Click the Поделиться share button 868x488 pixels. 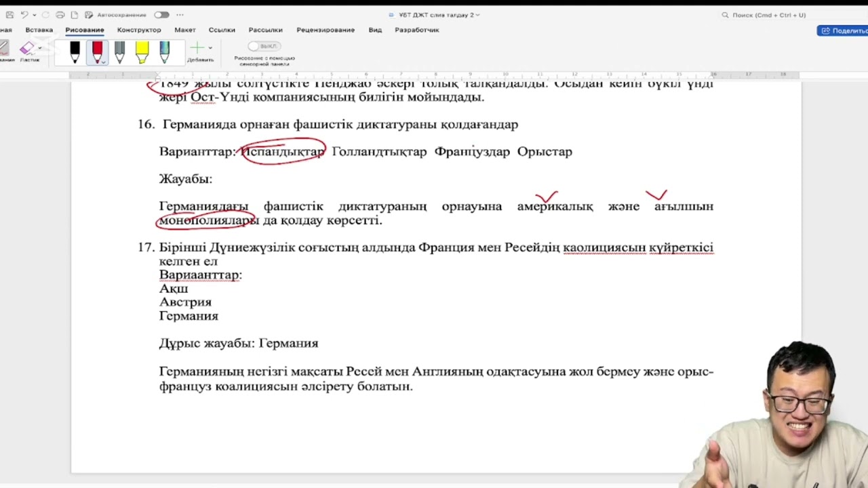[843, 30]
